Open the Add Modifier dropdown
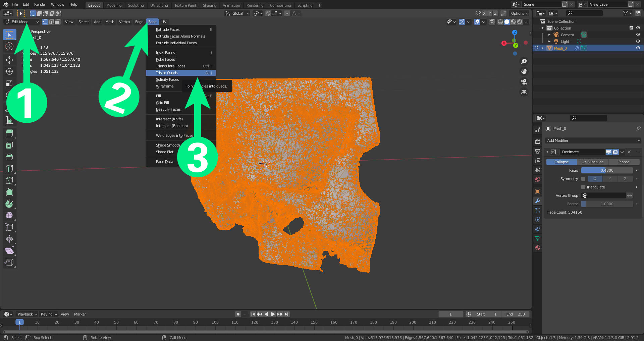 click(593, 140)
